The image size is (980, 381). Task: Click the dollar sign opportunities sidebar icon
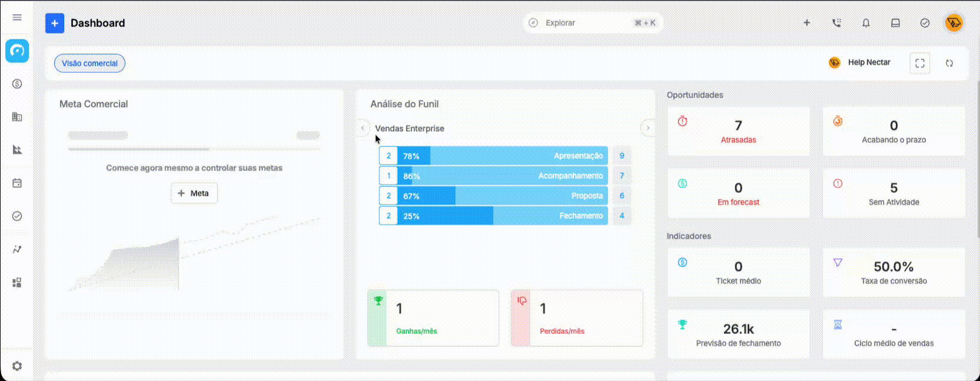[x=17, y=84]
